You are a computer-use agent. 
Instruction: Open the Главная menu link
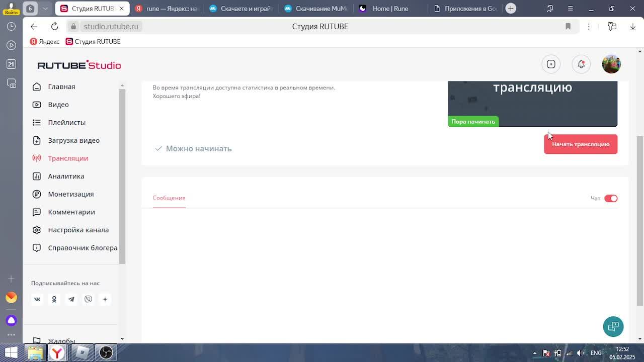coord(61,86)
